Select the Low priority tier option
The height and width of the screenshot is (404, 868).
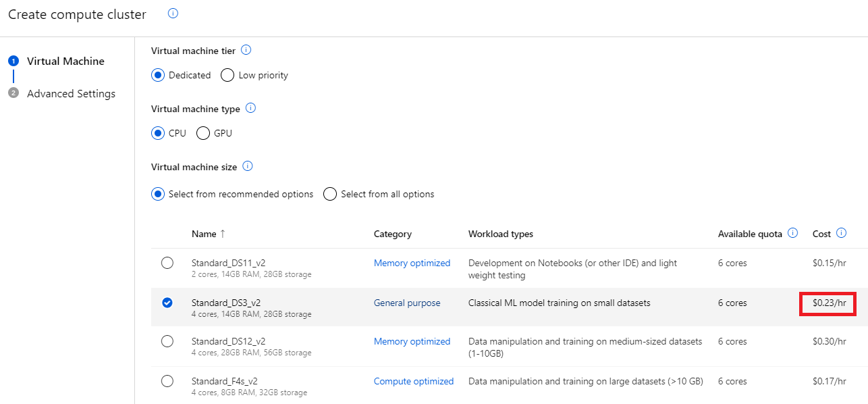228,75
